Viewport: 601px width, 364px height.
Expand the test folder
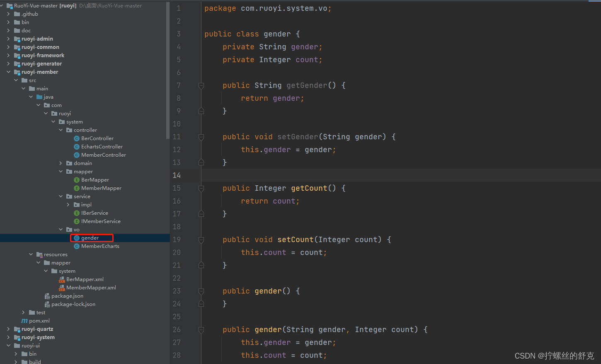point(23,313)
